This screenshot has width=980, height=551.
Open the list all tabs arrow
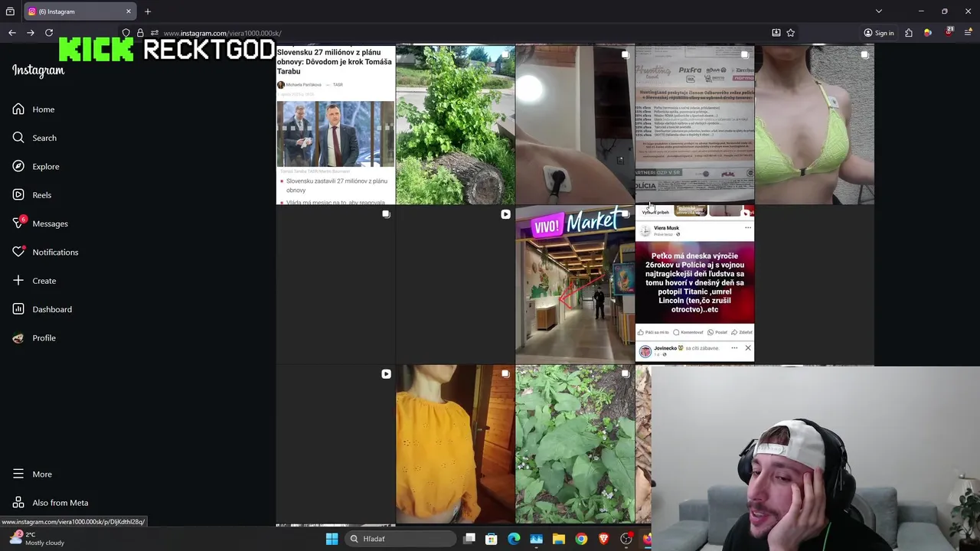pyautogui.click(x=879, y=11)
